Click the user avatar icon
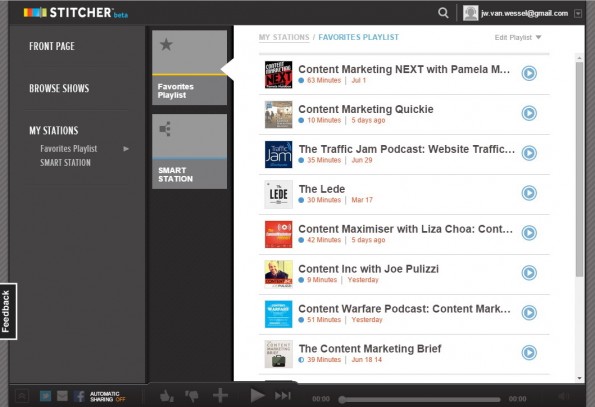This screenshot has height=407, width=595. (x=471, y=13)
